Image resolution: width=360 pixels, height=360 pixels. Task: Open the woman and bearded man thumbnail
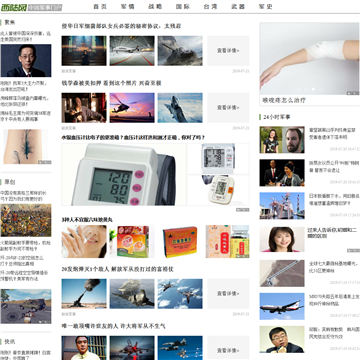[282, 140]
